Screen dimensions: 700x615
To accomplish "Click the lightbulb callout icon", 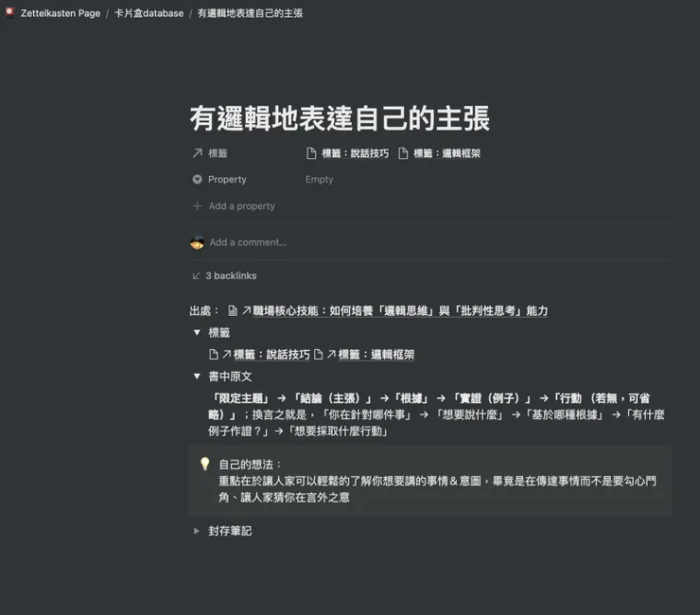I will [205, 464].
